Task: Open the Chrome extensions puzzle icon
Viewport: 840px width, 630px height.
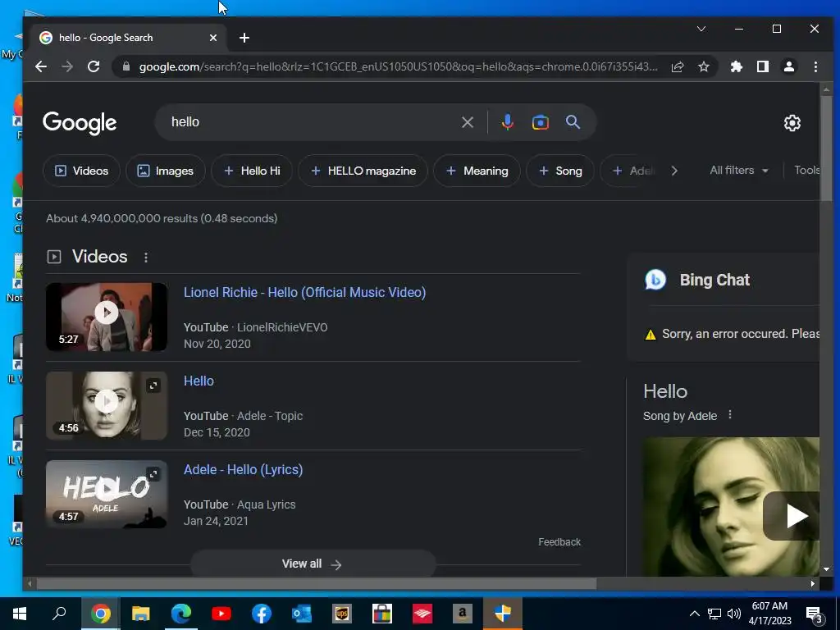Action: [737, 66]
